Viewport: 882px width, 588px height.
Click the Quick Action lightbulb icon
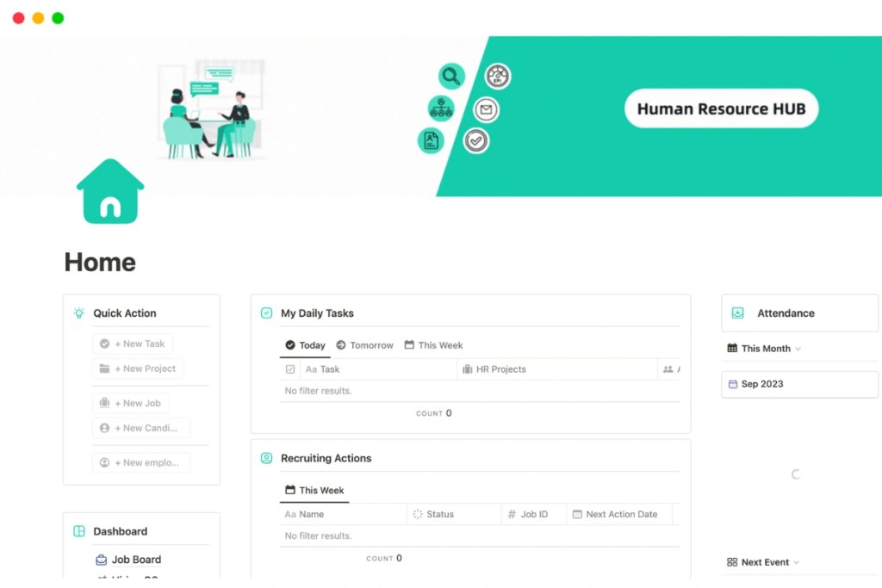coord(79,313)
